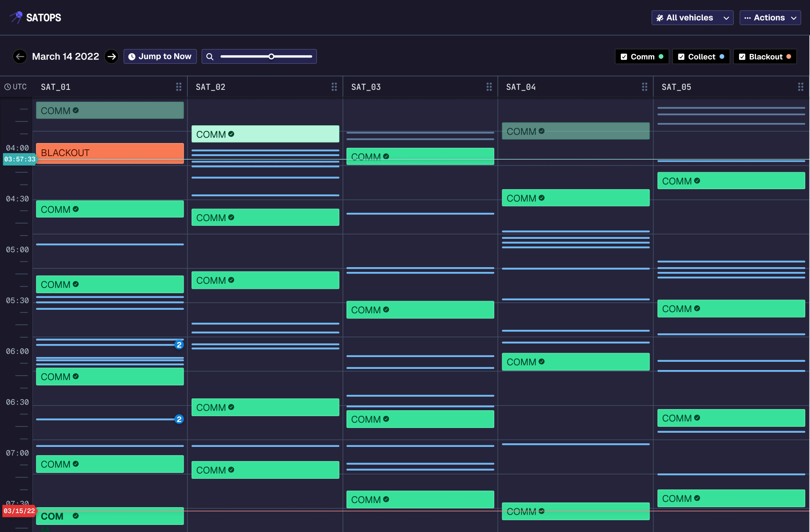Click UTC clock icon in header
Image resolution: width=810 pixels, height=532 pixels.
[x=7, y=87]
